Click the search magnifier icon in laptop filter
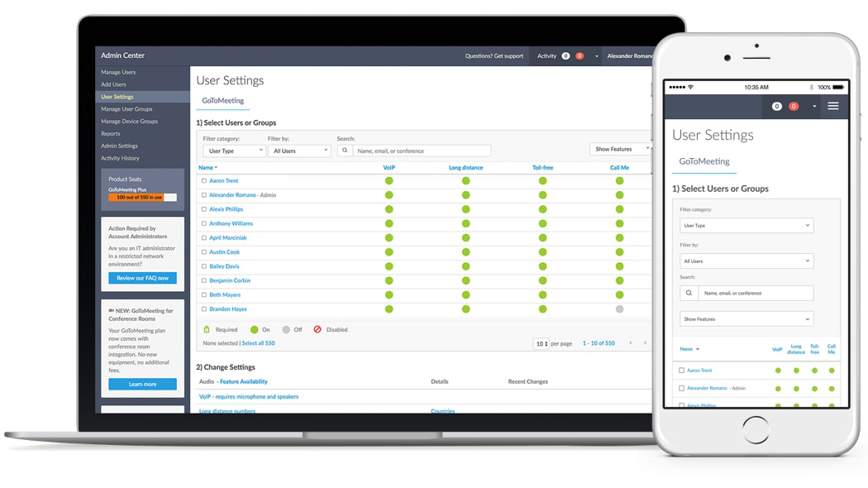Image resolution: width=868 pixels, height=488 pixels. 345,151
